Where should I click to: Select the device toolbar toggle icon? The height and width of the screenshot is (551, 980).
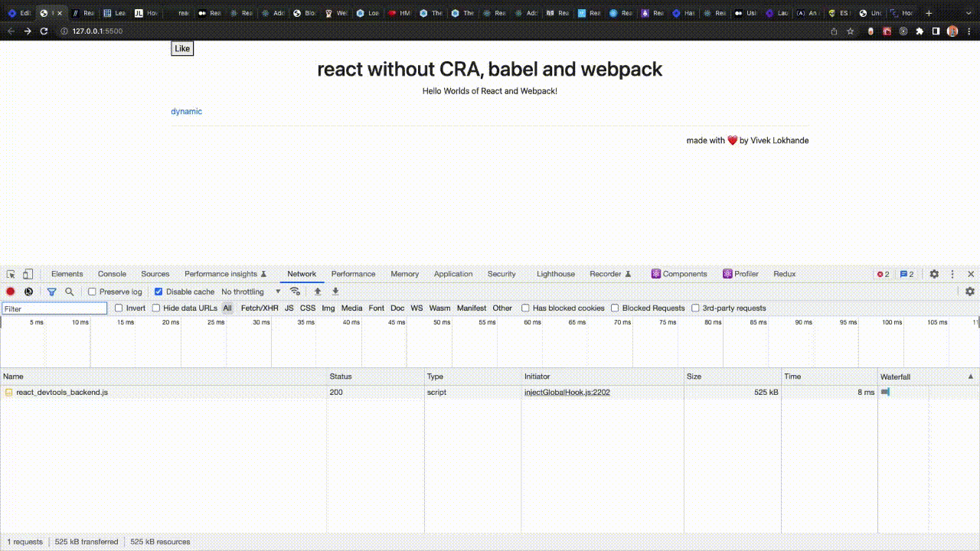click(x=28, y=273)
